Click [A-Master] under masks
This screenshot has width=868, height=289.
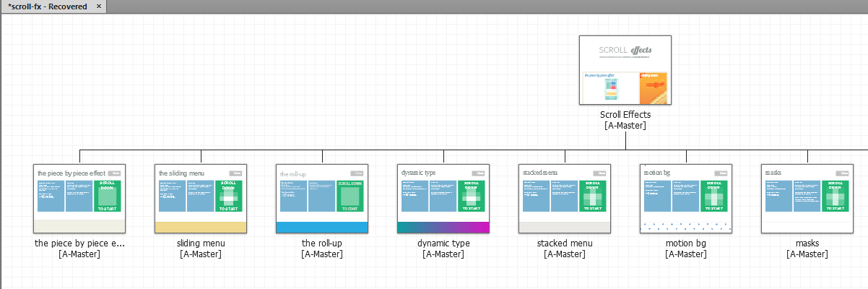coord(807,254)
